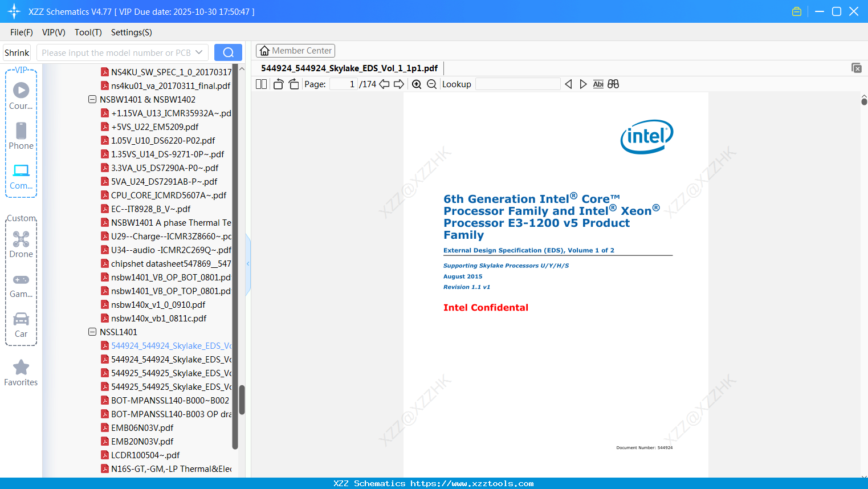Select the Phone category icon
868x489 pixels.
click(x=21, y=131)
